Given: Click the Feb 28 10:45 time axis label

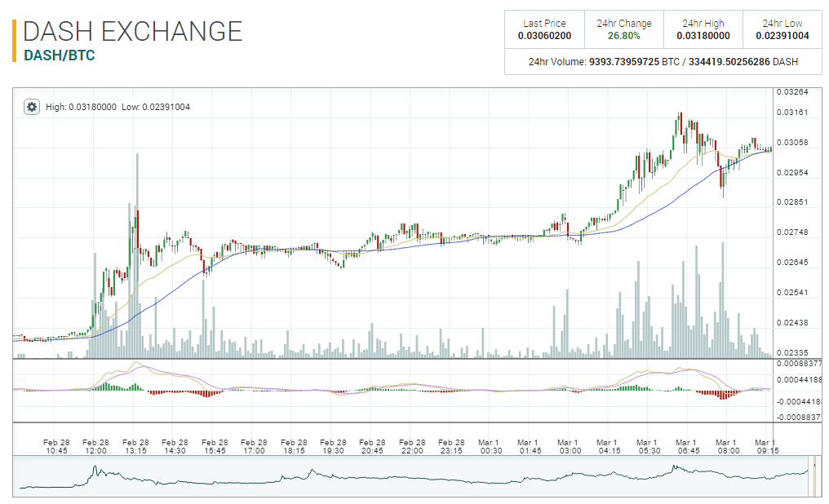Looking at the screenshot, I should coord(56,445).
